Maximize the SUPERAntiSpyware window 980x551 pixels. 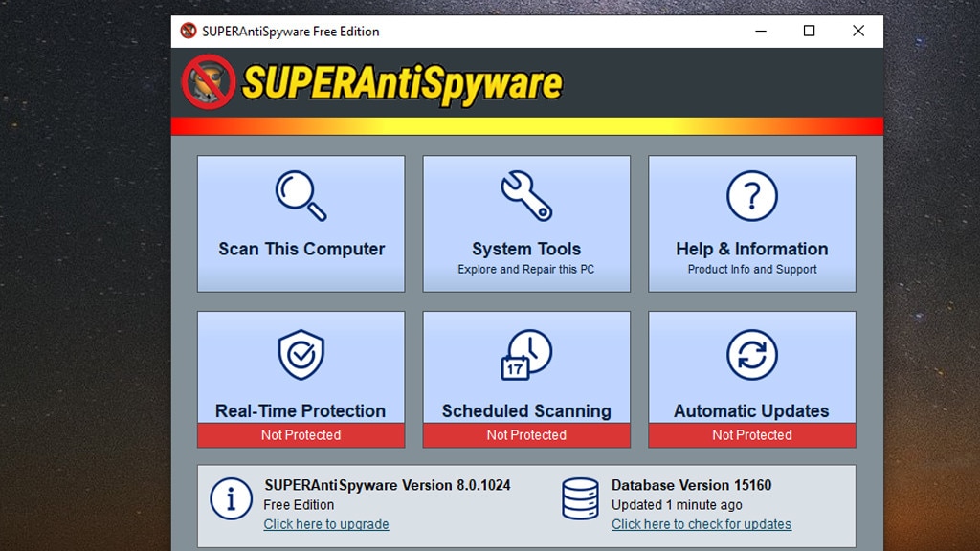(x=810, y=31)
